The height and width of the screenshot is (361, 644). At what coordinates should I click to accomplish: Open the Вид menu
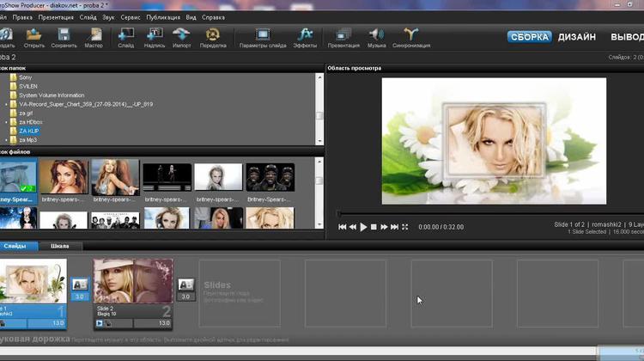191,18
